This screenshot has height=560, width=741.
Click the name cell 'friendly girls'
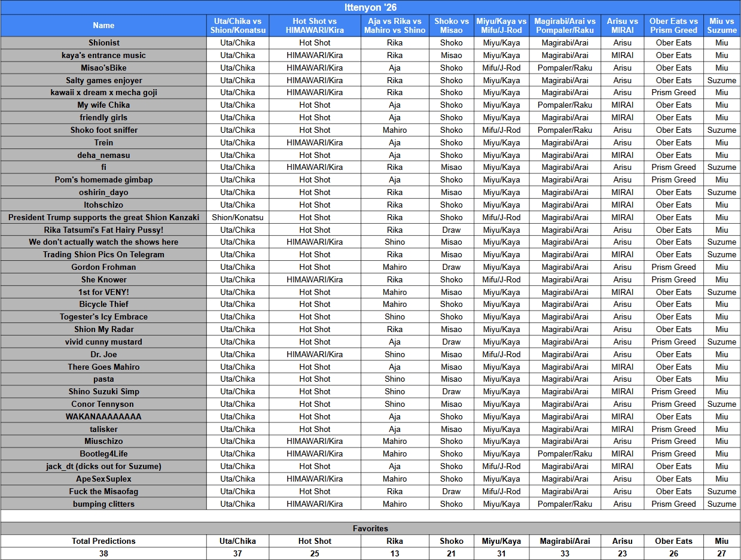(x=103, y=118)
